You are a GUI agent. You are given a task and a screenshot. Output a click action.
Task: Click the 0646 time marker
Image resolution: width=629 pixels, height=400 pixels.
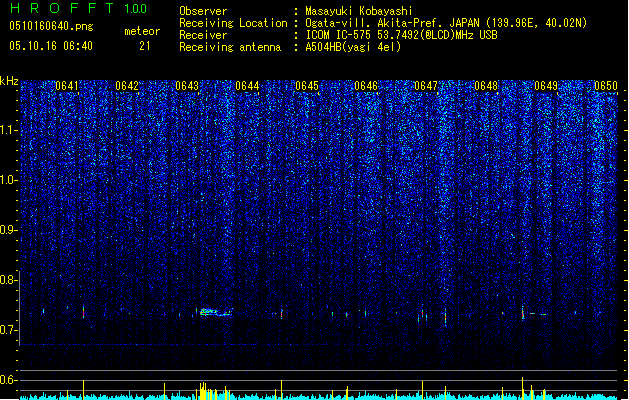366,86
